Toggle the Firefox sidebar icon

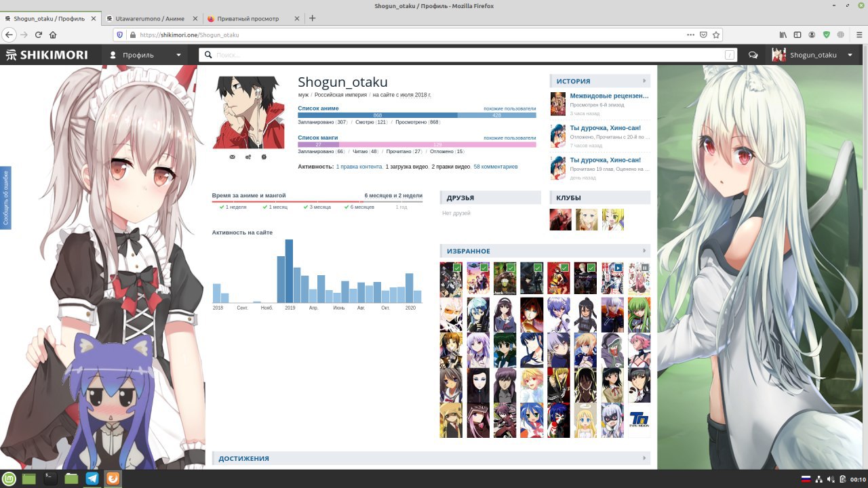797,35
